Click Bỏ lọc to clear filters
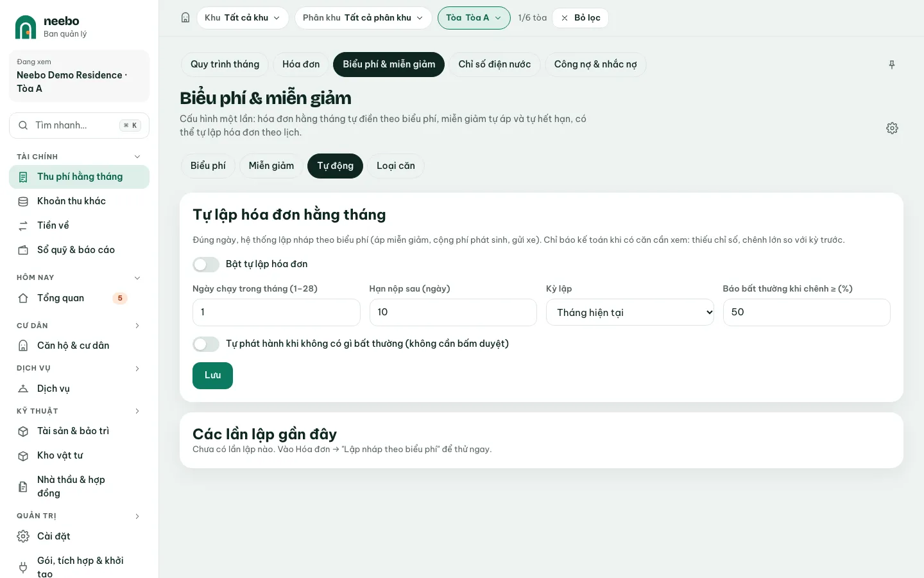 tap(581, 18)
